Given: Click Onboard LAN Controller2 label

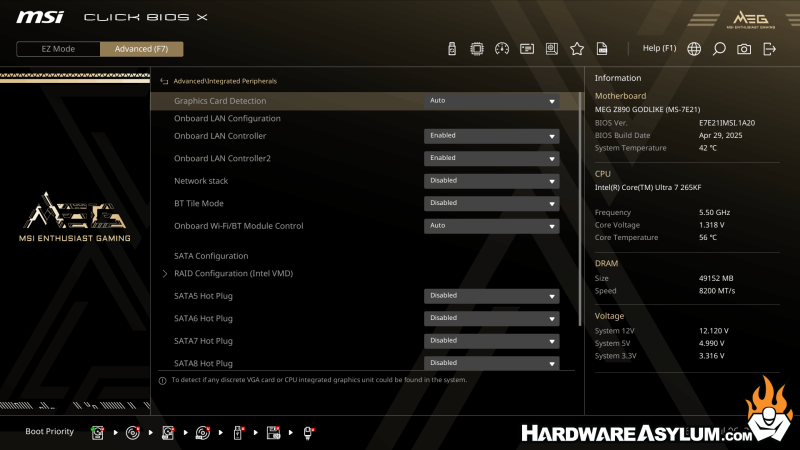Looking at the screenshot, I should pyautogui.click(x=222, y=159).
